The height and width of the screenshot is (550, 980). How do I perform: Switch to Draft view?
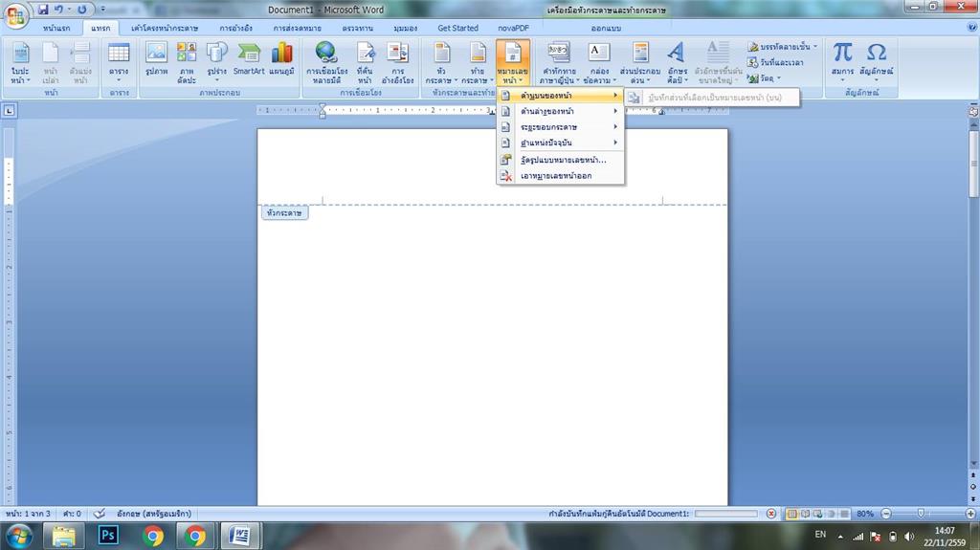click(x=844, y=514)
